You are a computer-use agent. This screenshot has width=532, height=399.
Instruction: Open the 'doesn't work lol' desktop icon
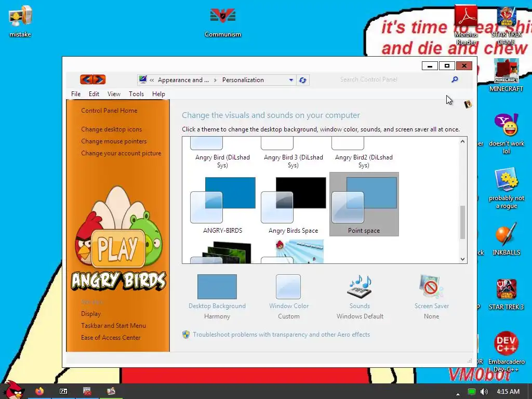click(506, 134)
